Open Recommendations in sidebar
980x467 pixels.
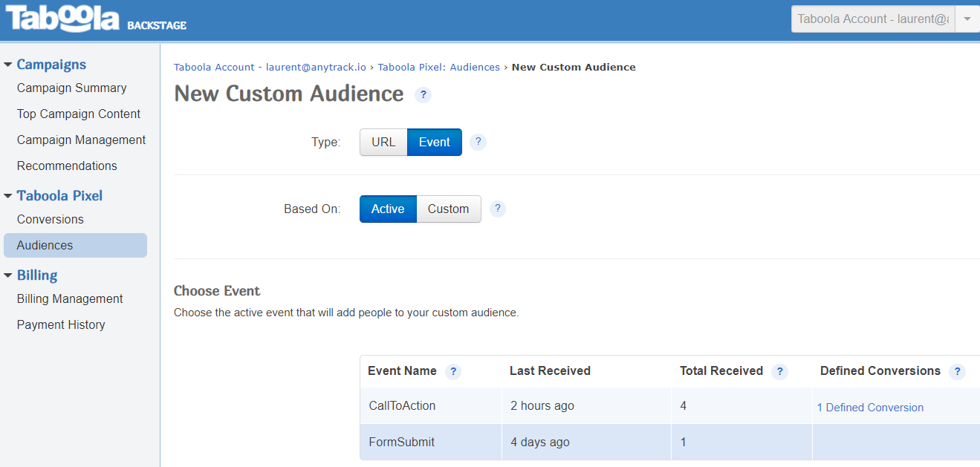[67, 166]
